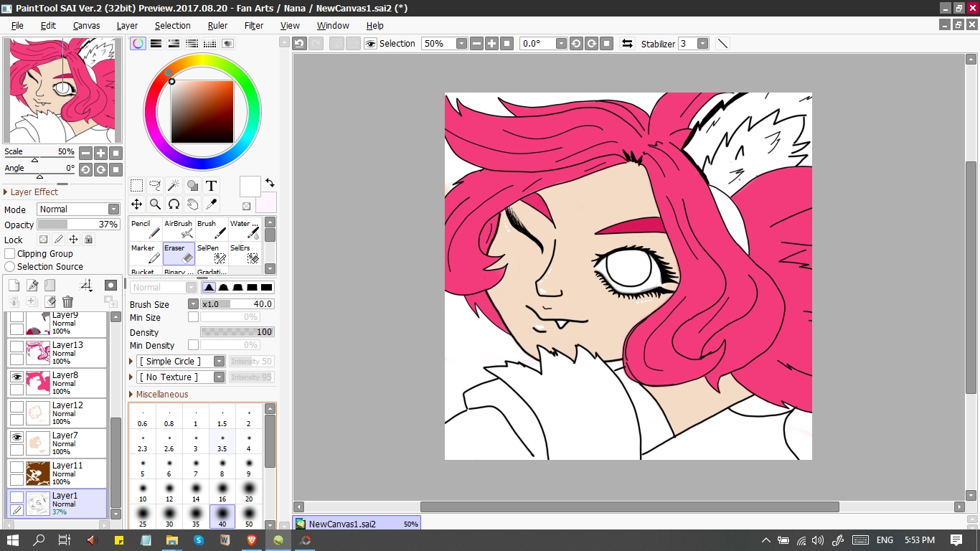
Task: Choose the Watercolor brush tool
Action: (245, 230)
